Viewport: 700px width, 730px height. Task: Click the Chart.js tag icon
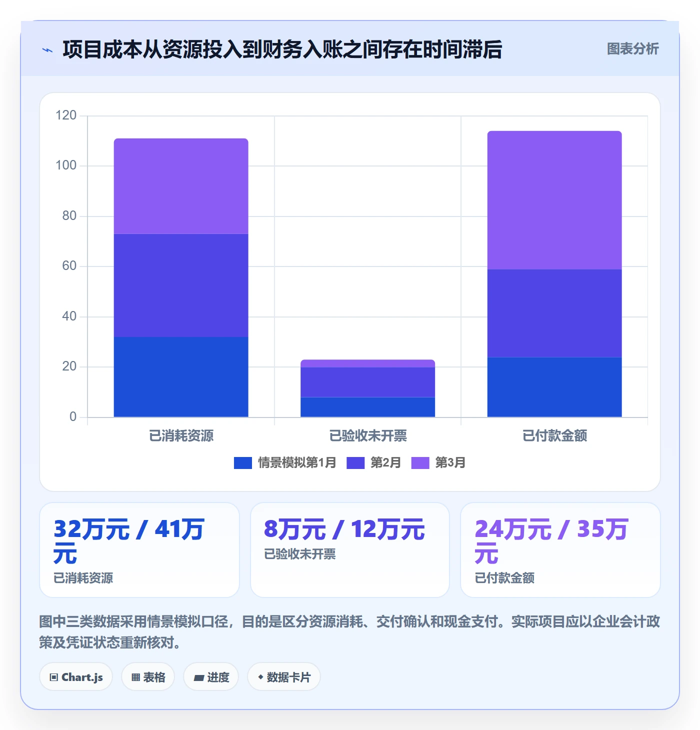(x=54, y=677)
